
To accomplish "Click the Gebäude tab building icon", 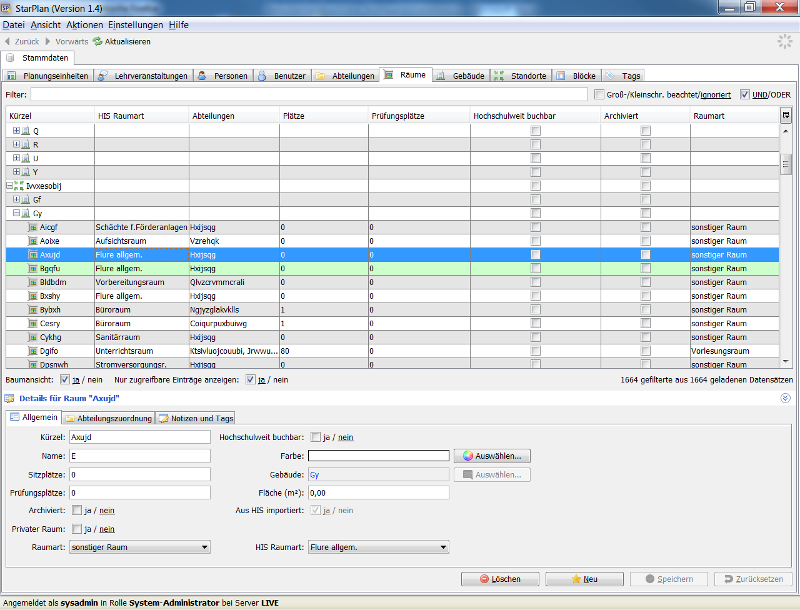I will pyautogui.click(x=441, y=76).
